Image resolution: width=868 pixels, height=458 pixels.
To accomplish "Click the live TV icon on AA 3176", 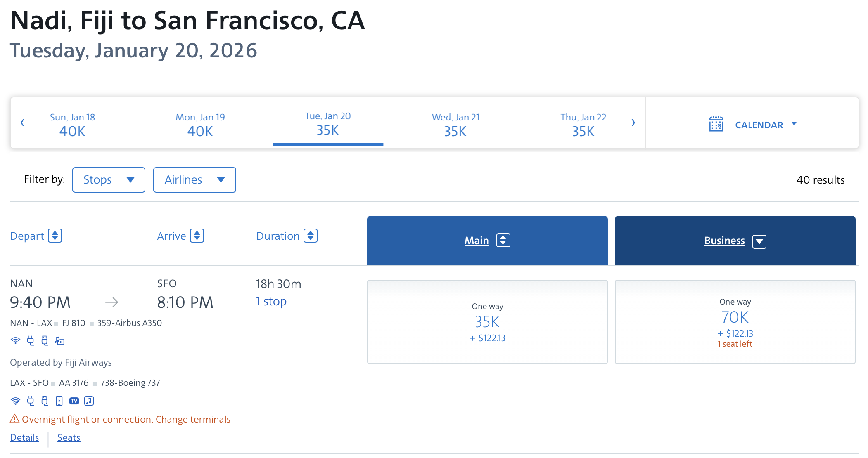I will (74, 401).
